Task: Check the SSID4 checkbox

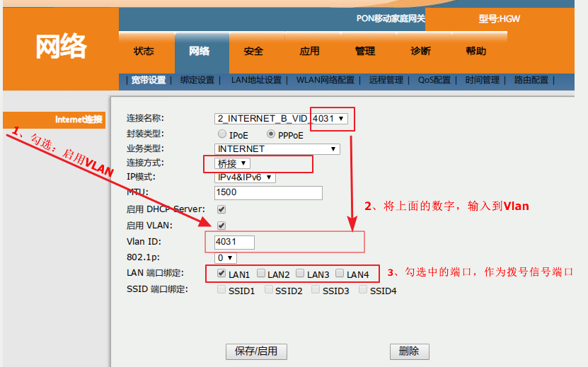Action: click(362, 289)
